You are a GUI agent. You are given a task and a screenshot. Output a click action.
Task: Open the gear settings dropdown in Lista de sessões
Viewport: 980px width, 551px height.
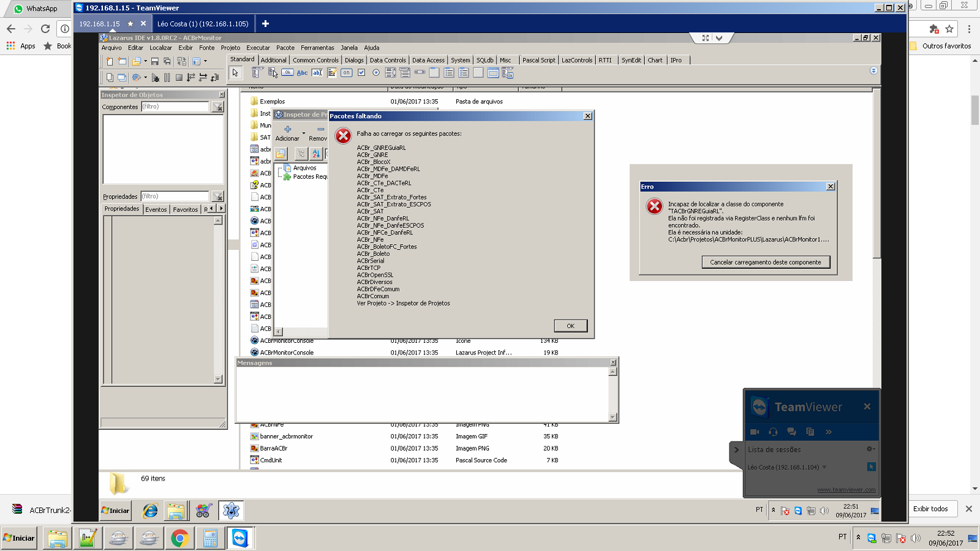click(x=870, y=449)
